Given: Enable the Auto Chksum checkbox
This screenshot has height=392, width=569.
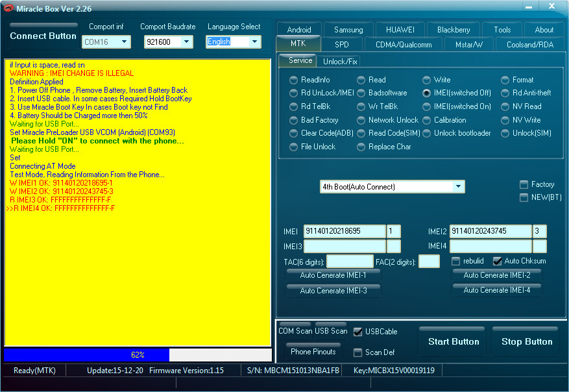Looking at the screenshot, I should pyautogui.click(x=498, y=261).
